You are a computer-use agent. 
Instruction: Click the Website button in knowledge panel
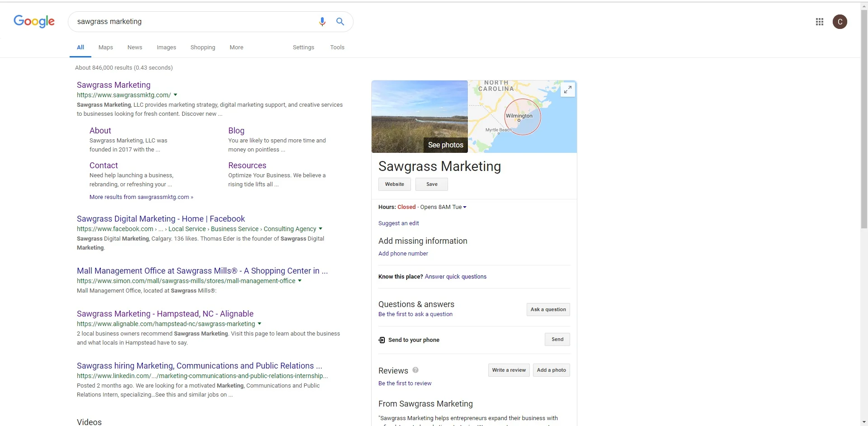click(x=395, y=185)
